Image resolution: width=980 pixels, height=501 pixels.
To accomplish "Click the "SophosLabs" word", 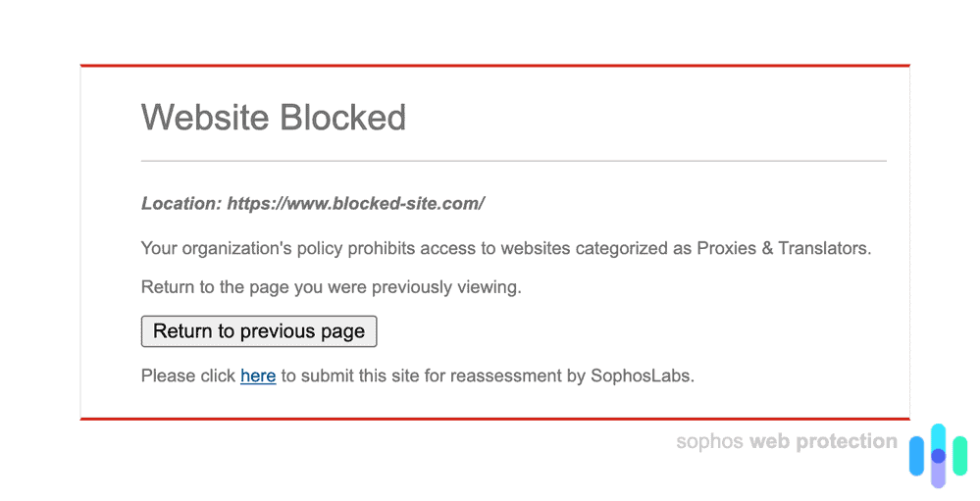I will pyautogui.click(x=642, y=376).
